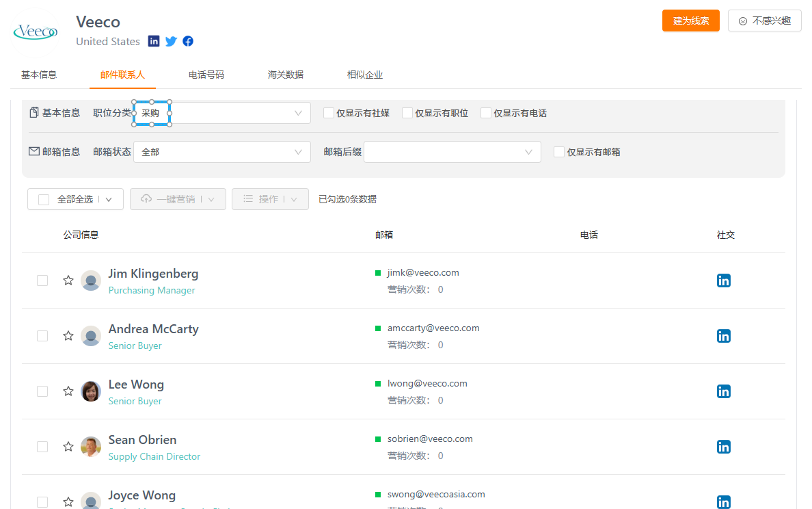Image resolution: width=812 pixels, height=509 pixels.
Task: Open Andrea McCarty's LinkedIn profile
Action: click(x=723, y=336)
